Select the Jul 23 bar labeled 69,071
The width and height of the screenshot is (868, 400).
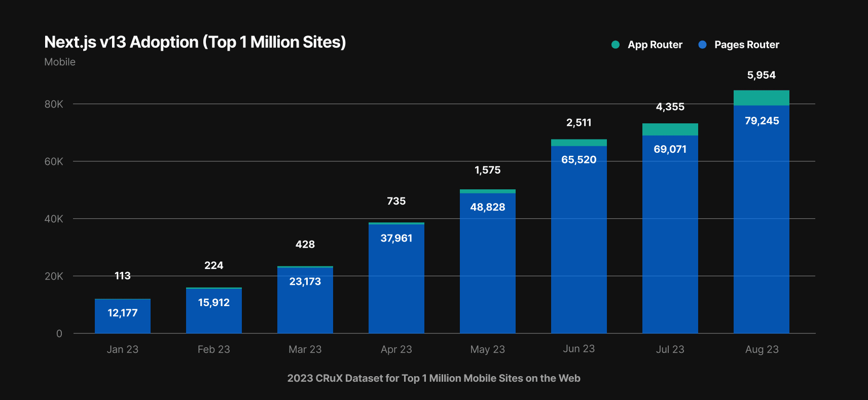pyautogui.click(x=670, y=235)
